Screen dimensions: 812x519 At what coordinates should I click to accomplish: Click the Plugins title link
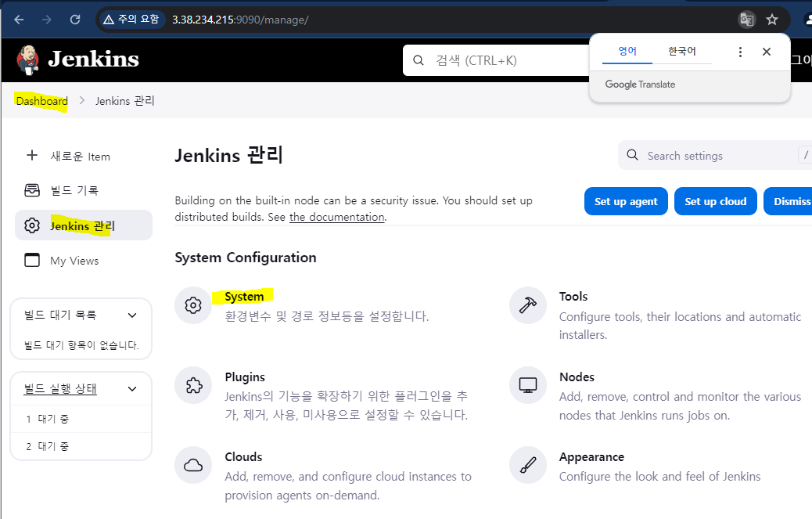click(x=244, y=377)
